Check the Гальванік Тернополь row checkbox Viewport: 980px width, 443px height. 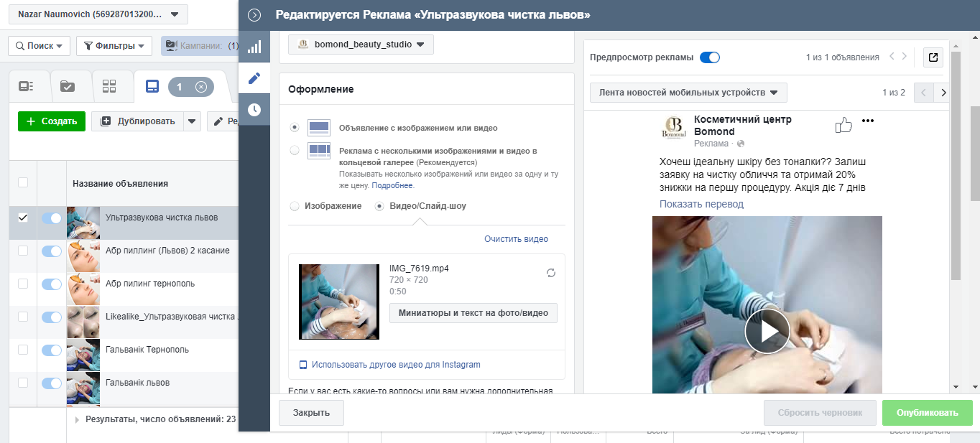(23, 350)
